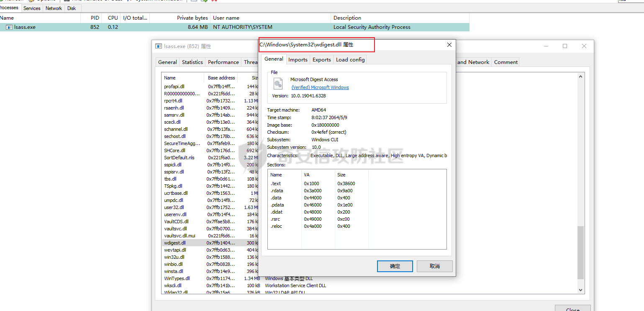Click the module list scrollbar up arrow
The width and height of the screenshot is (644, 311).
(580, 76)
